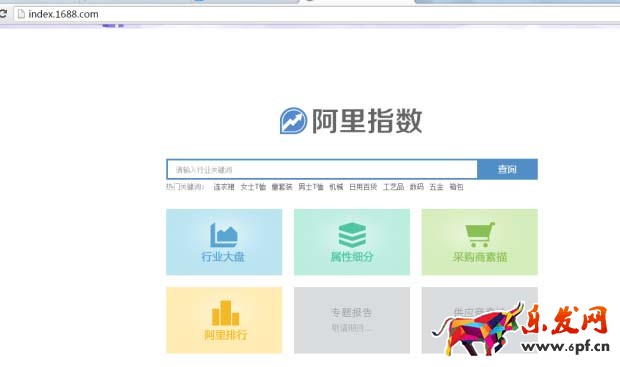Click the gray 供应商 tile
620x367 pixels.
tap(480, 320)
